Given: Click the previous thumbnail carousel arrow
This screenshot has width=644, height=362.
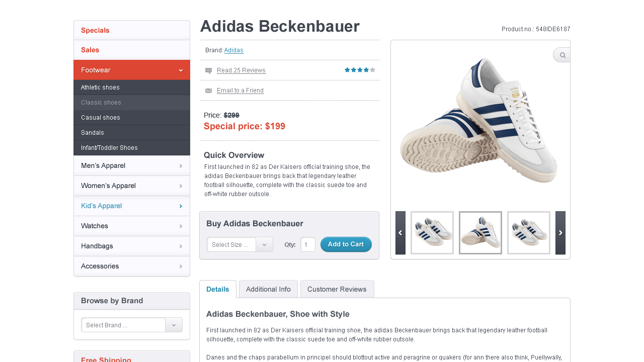Looking at the screenshot, I should (x=400, y=232).
